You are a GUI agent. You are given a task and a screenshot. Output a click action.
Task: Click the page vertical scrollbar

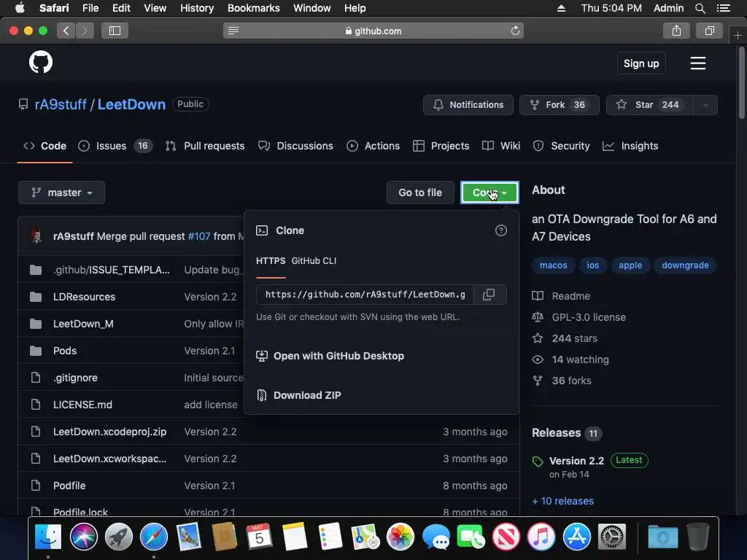point(741,83)
